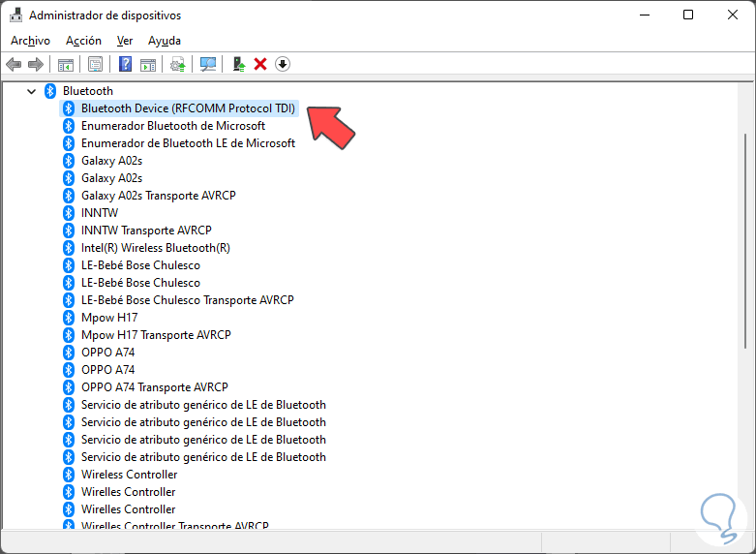The width and height of the screenshot is (756, 554).
Task: Close the Administrador de dispositivos window
Action: click(733, 15)
